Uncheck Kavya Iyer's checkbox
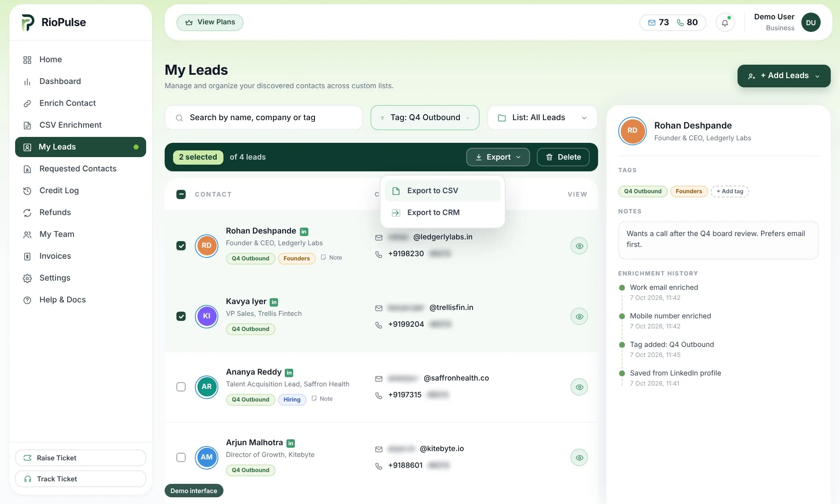The height and width of the screenshot is (504, 840). point(181,316)
